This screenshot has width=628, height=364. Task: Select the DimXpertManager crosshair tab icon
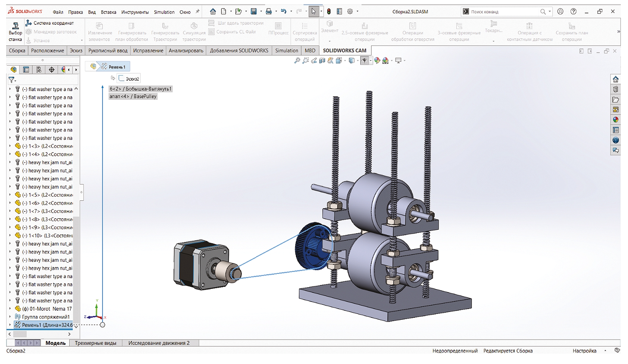(x=51, y=70)
